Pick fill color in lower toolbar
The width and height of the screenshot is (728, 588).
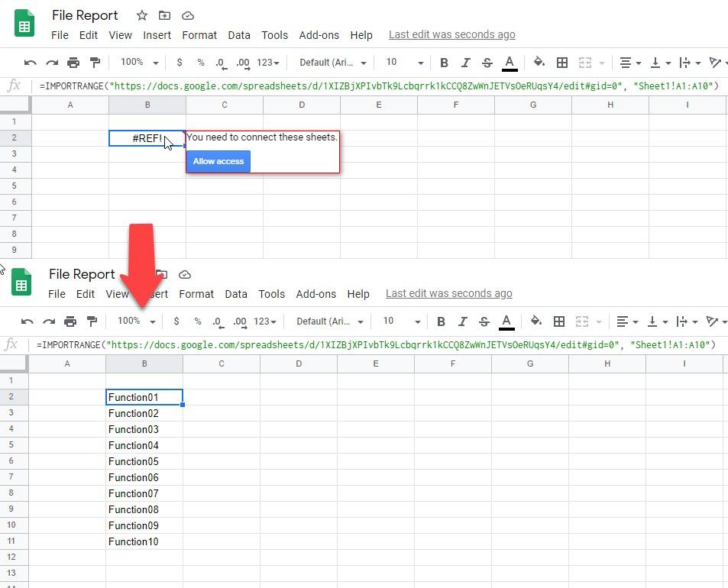(535, 321)
